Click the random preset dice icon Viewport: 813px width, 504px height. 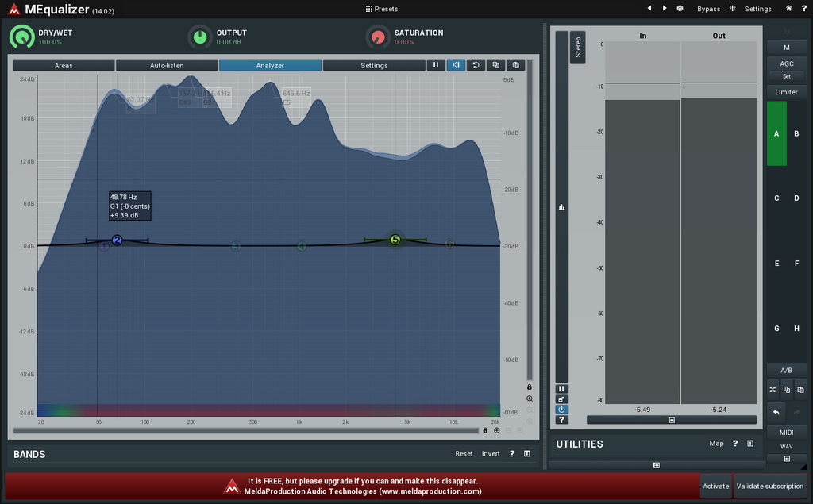(680, 8)
